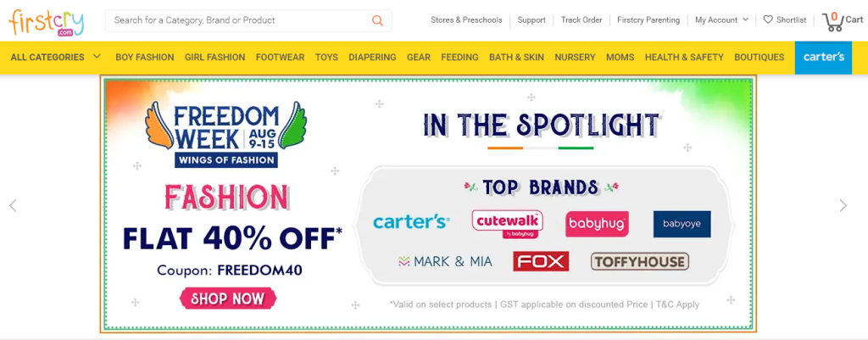Select the FOX brand logo
Viewport: 868px width, 340px height.
tap(541, 261)
